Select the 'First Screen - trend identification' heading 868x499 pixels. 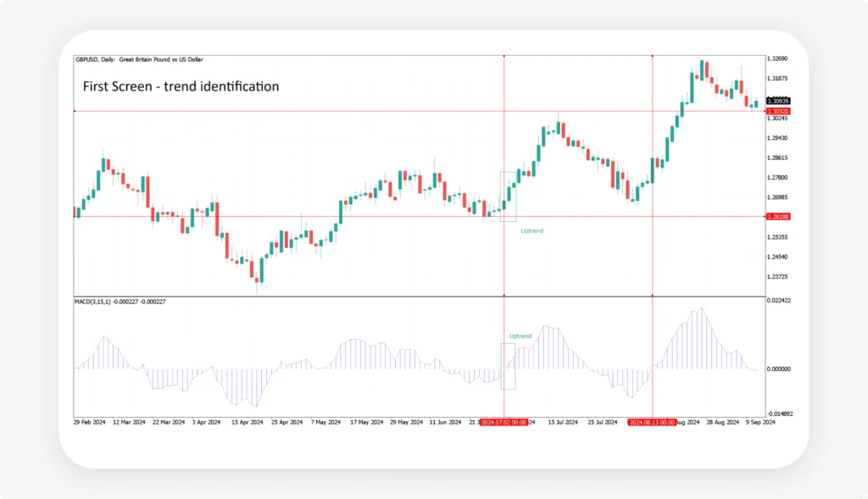(181, 86)
